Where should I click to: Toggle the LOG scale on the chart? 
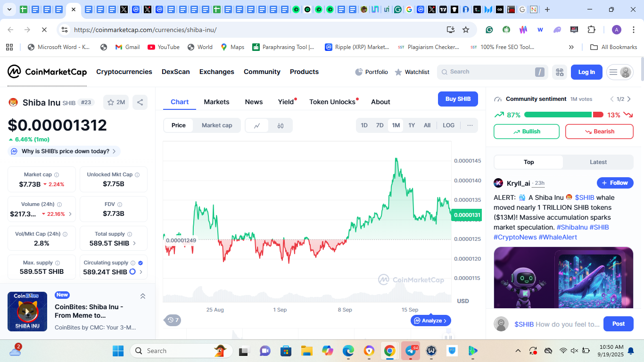[x=448, y=125]
